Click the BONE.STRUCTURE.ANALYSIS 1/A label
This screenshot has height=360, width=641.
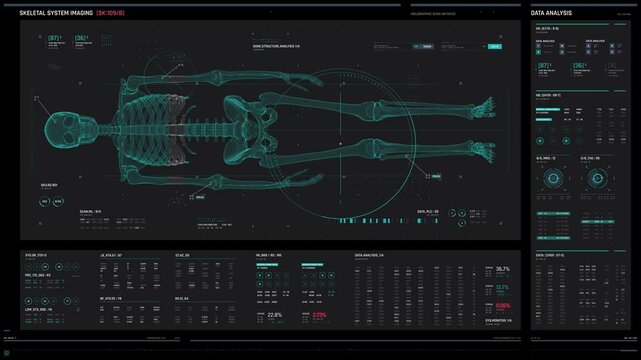pyautogui.click(x=276, y=47)
